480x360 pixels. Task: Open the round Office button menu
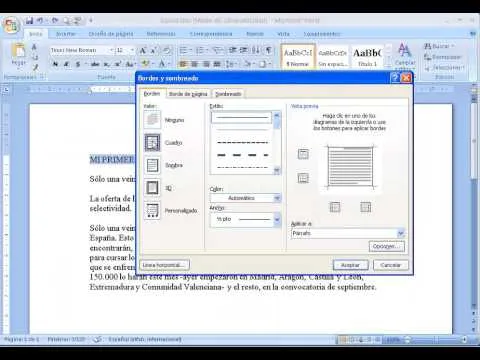(x=11, y=24)
